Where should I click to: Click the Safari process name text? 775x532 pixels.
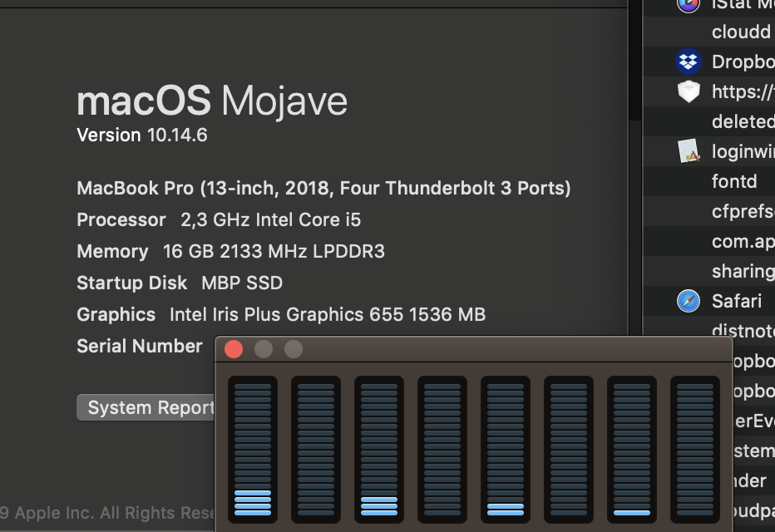point(737,301)
